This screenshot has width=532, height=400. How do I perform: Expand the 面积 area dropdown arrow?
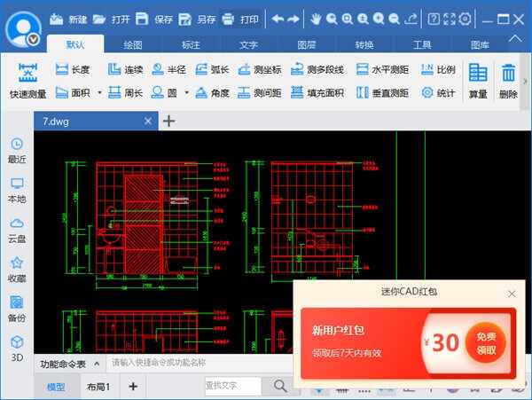99,92
